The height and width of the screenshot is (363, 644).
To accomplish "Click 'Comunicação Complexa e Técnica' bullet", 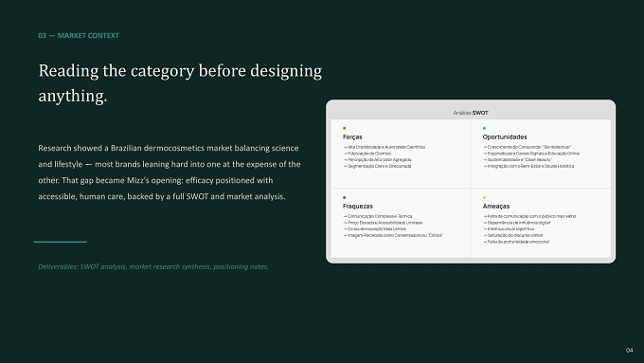I will click(378, 216).
